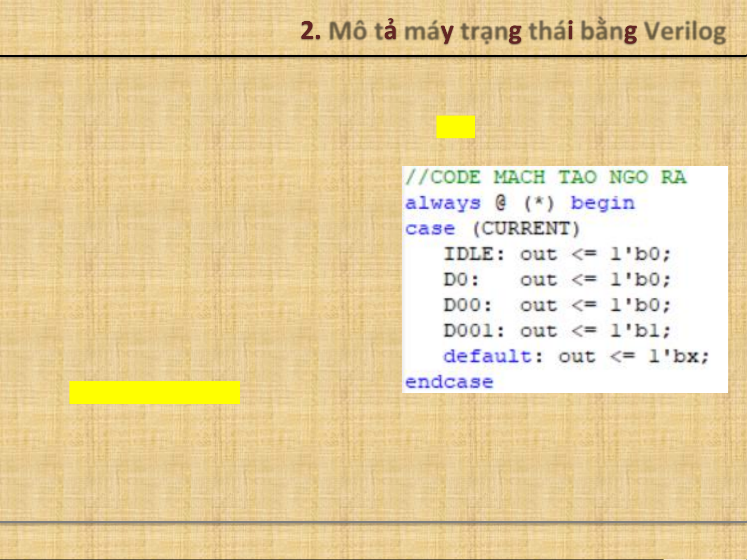
Task: Click the 'D0:' state label
Action: [461, 280]
